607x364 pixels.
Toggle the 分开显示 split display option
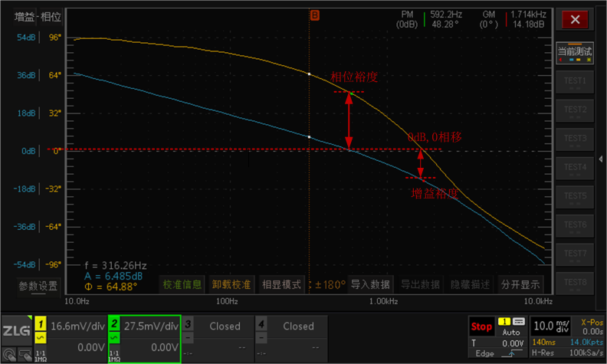coord(520,284)
